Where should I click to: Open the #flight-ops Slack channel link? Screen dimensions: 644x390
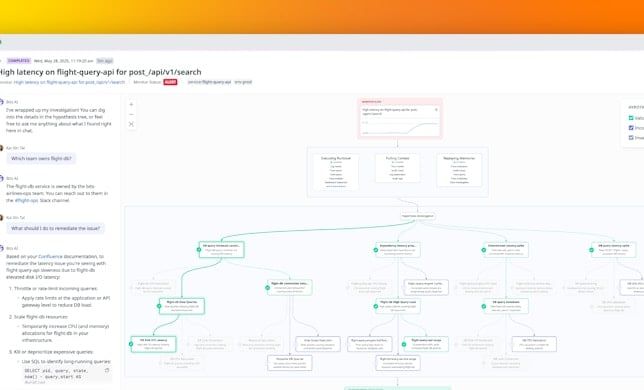point(26,200)
